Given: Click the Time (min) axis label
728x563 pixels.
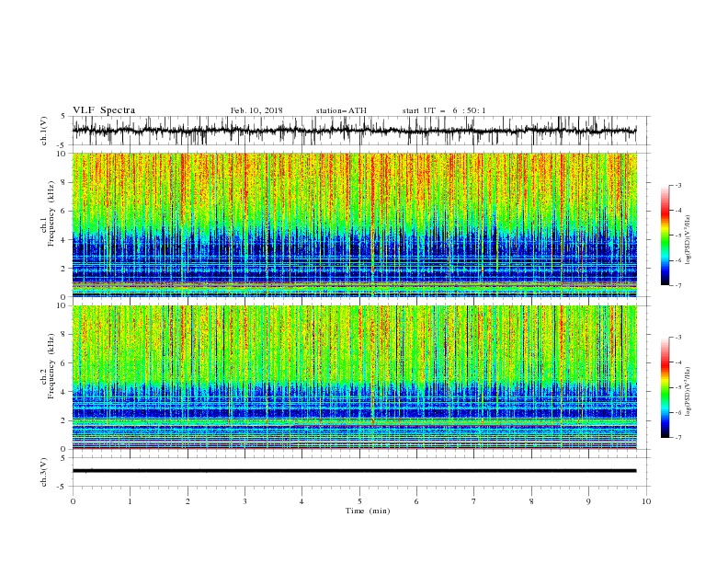Looking at the screenshot, I should pyautogui.click(x=368, y=511).
